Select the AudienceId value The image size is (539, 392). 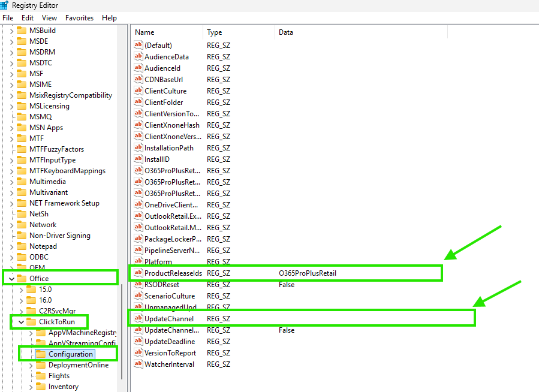point(162,68)
